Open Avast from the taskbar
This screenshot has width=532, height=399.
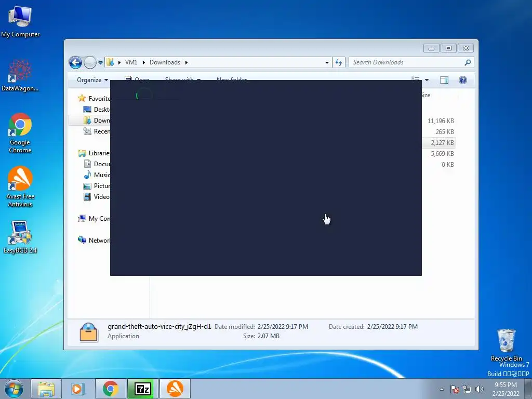(x=175, y=389)
